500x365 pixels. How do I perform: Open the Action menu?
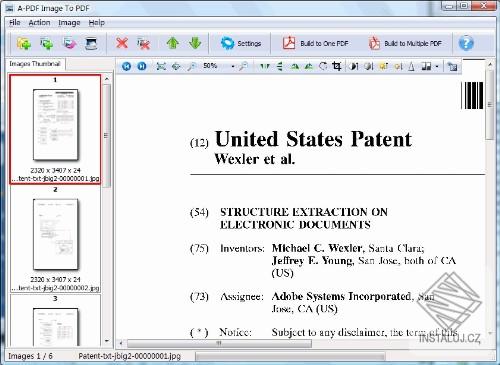tap(39, 23)
